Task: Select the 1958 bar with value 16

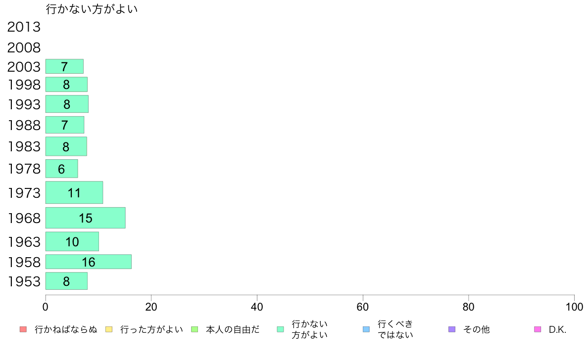Action: point(89,262)
